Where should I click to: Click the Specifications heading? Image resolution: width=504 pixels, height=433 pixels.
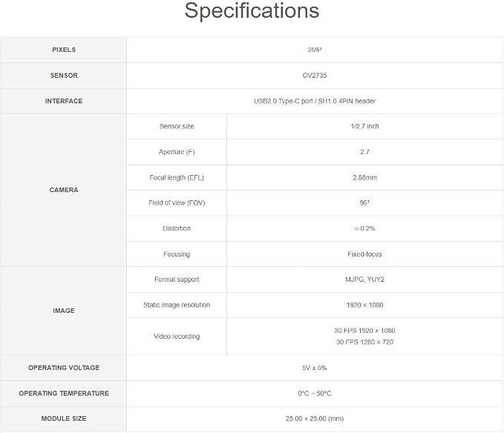[252, 11]
